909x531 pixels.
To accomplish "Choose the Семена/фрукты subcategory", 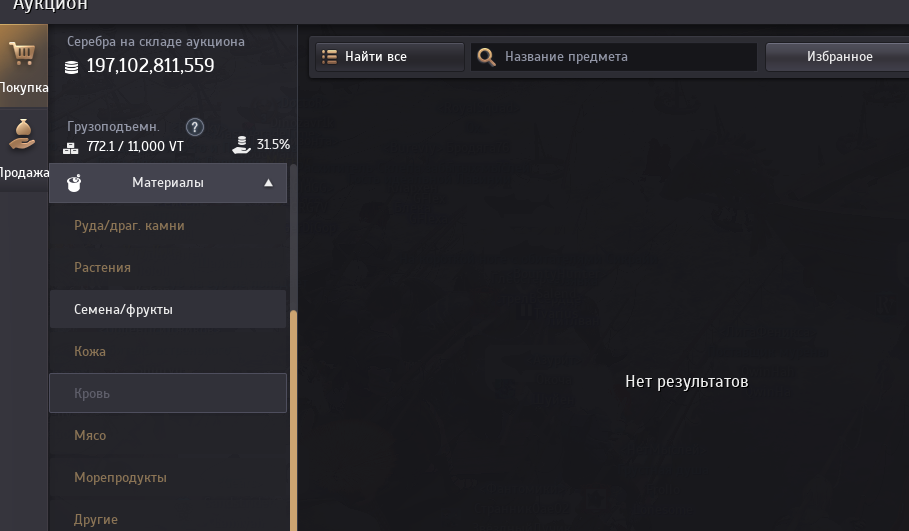I will (x=123, y=310).
